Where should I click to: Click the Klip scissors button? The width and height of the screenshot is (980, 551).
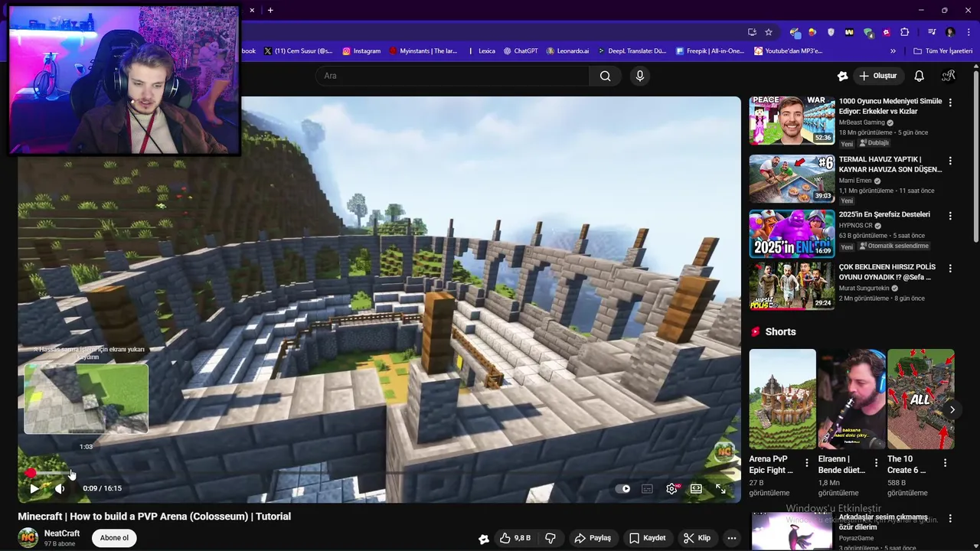pyautogui.click(x=697, y=538)
